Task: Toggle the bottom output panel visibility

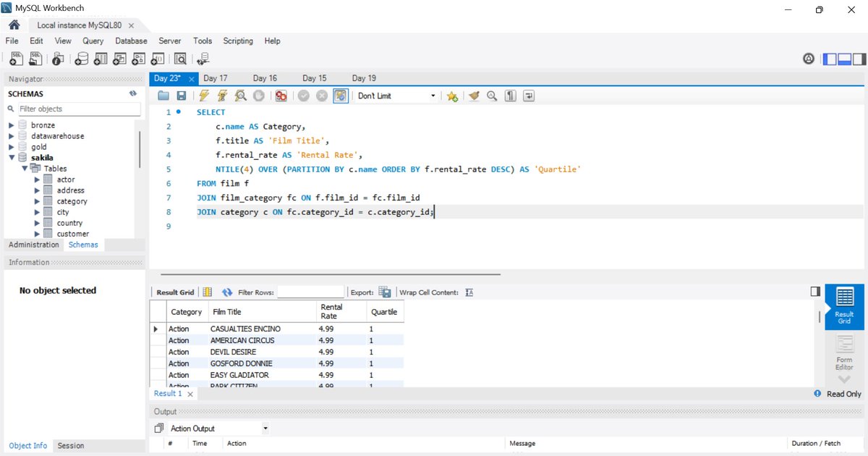Action: point(843,59)
